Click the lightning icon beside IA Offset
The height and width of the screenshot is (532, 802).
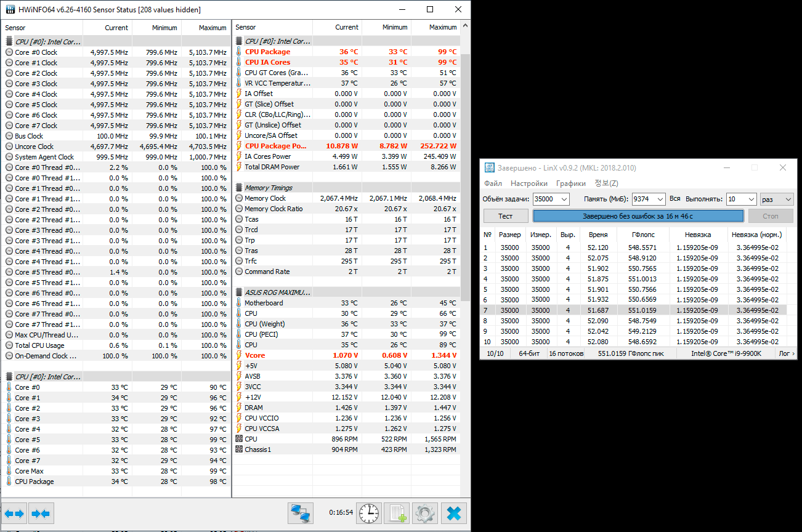[239, 94]
